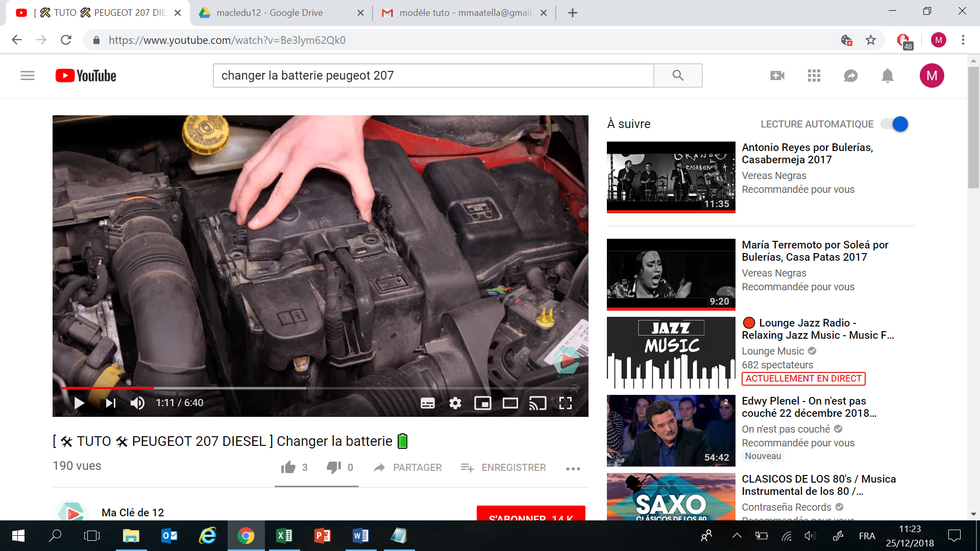Open PowerPoint from the taskbar
Image resolution: width=980 pixels, height=551 pixels.
323,536
